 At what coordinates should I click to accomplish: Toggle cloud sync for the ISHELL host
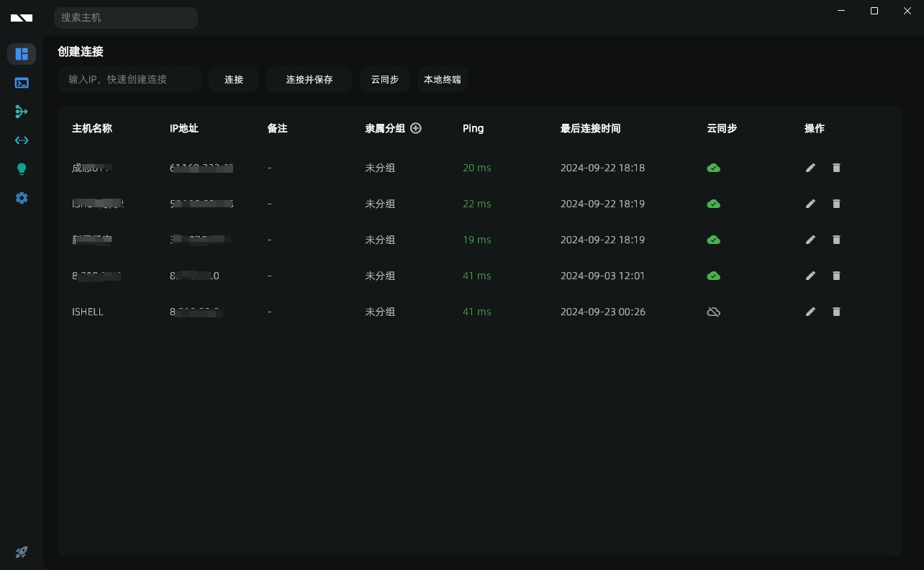click(713, 312)
